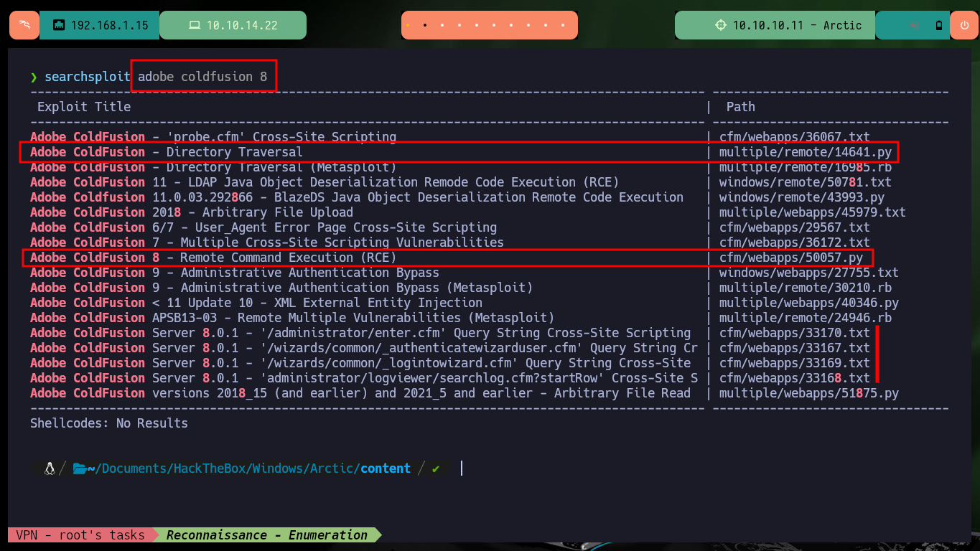Switch to the orange first workspace dot

408,25
